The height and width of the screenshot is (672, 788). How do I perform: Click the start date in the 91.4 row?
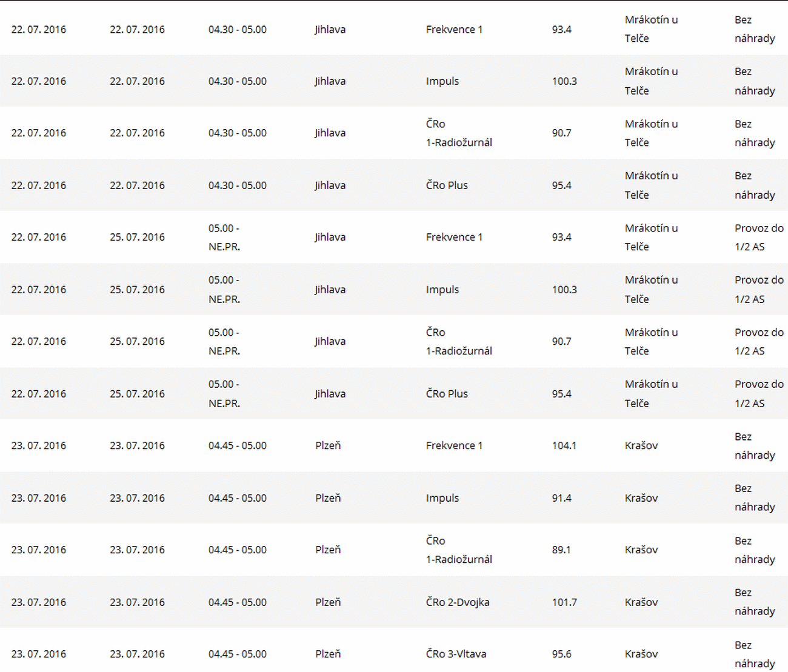(x=38, y=498)
